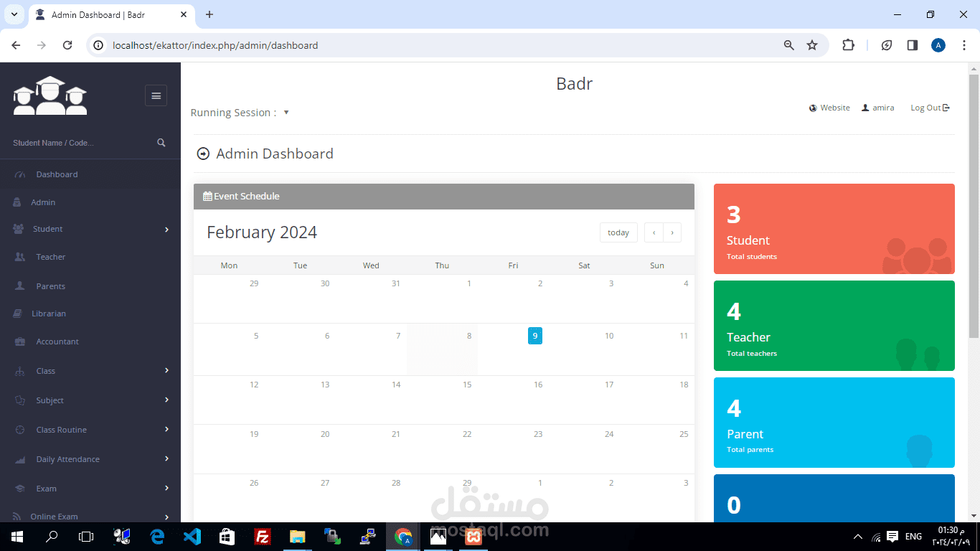This screenshot has height=551, width=980.
Task: Open XAMPP from the taskbar
Action: point(473,537)
